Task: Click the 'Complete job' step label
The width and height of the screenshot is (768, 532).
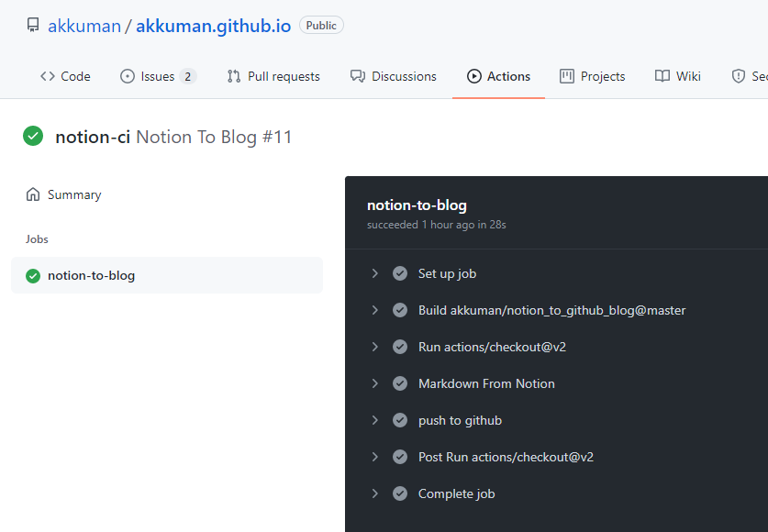Action: [x=457, y=493]
